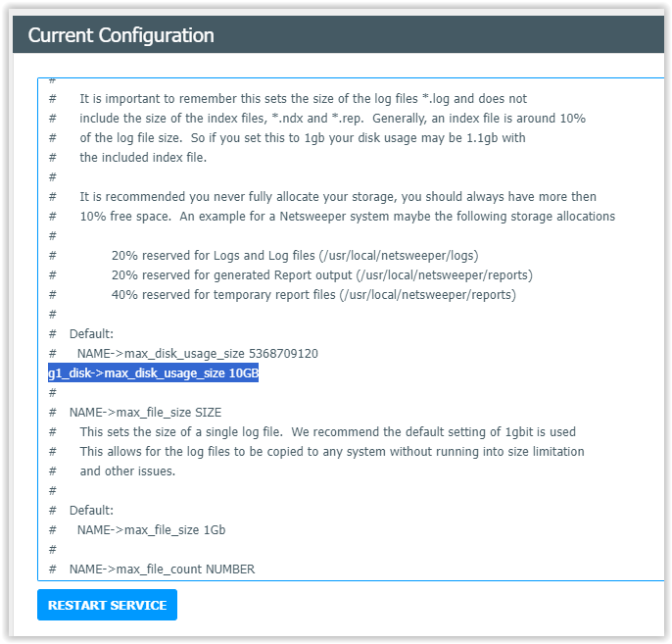
Task: Click the NAME->max_file_count NUMBER line
Action: tap(152, 570)
